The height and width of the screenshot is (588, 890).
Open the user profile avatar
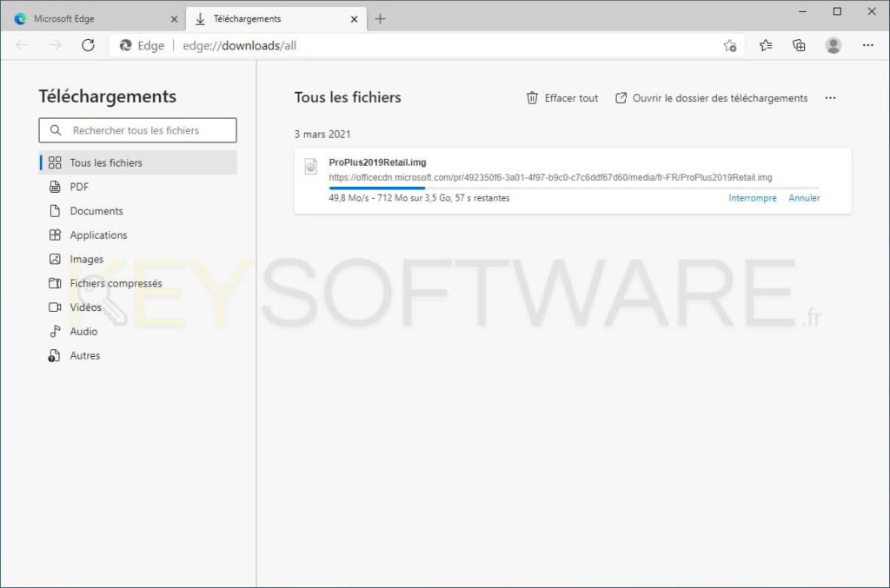[834, 45]
